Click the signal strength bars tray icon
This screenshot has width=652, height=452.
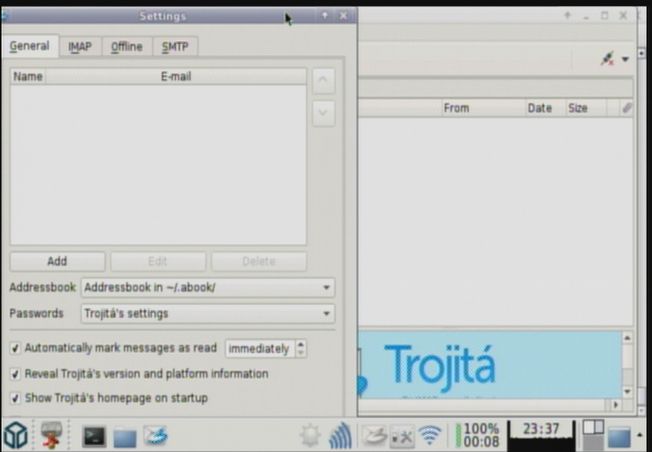340,436
